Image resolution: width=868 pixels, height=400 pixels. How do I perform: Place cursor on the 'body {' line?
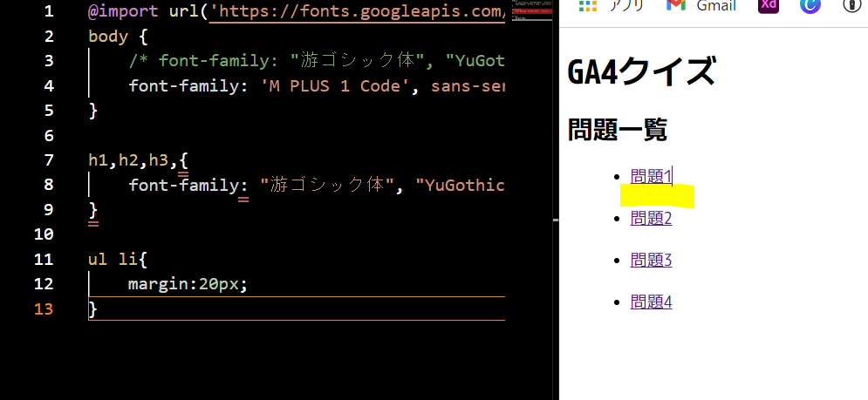tap(118, 37)
